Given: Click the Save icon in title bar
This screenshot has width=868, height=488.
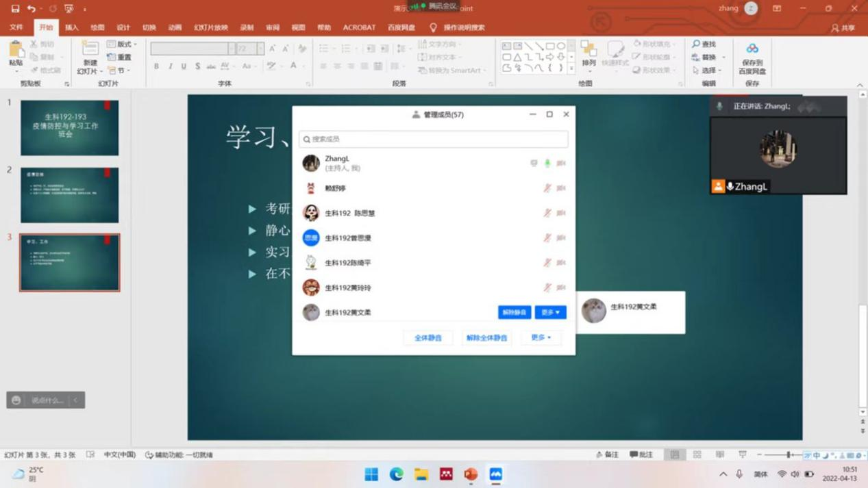Looking at the screenshot, I should click(x=15, y=9).
